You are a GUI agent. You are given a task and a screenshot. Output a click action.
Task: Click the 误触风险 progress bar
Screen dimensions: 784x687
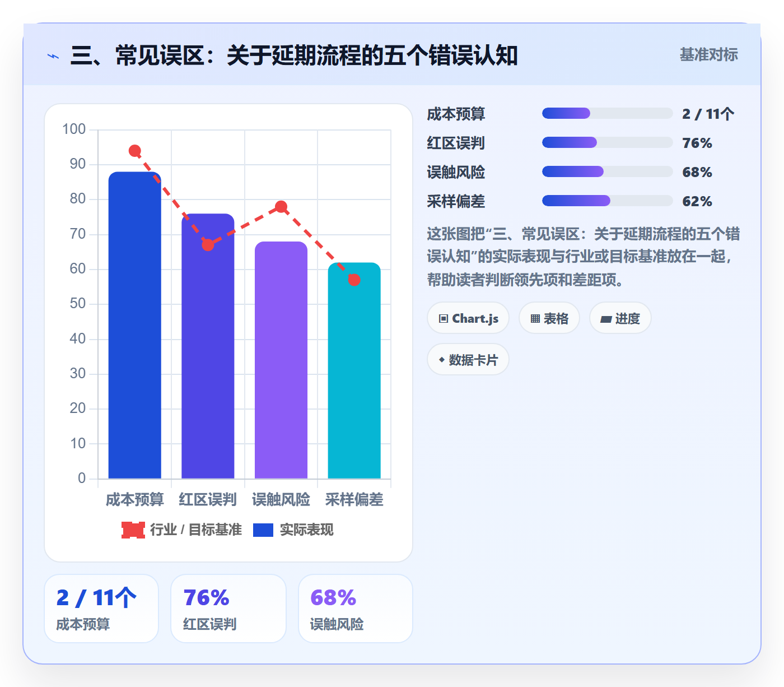[607, 171]
